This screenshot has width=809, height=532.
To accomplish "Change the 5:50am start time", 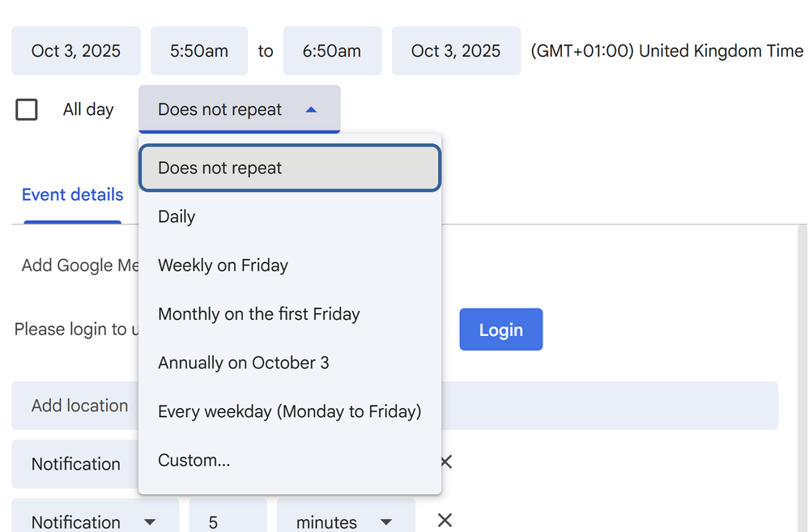I will point(198,51).
